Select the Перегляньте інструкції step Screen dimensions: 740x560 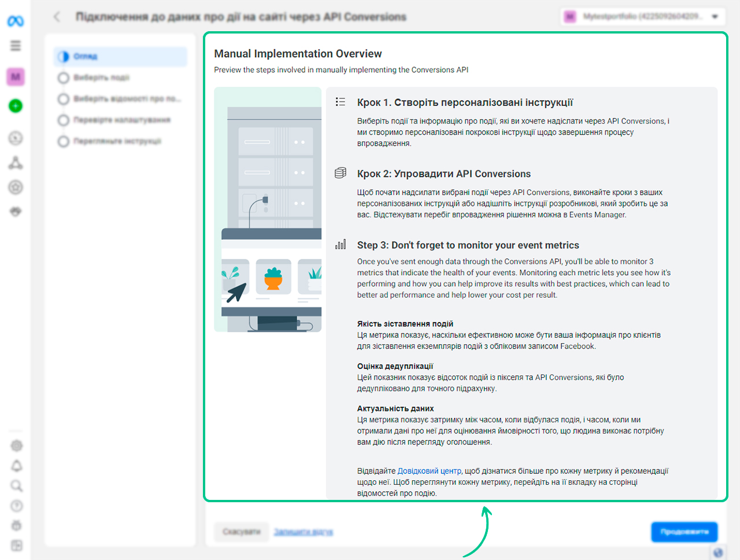pyautogui.click(x=121, y=141)
